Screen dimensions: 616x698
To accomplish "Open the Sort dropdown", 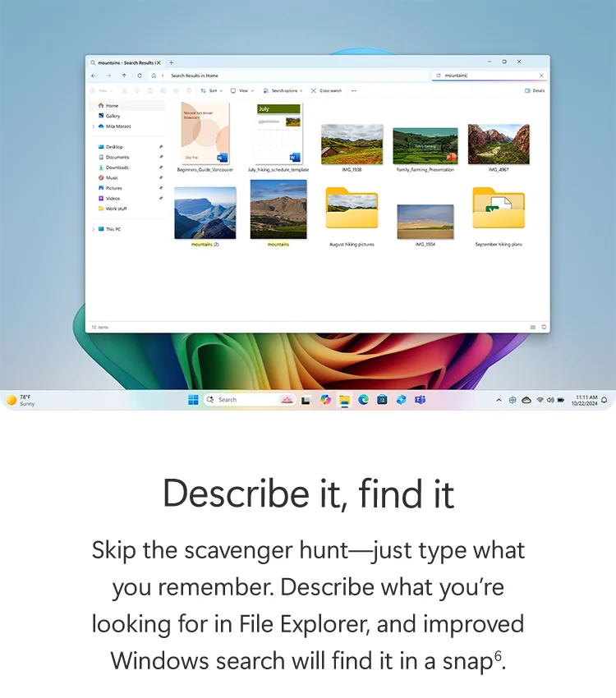I will click(211, 91).
